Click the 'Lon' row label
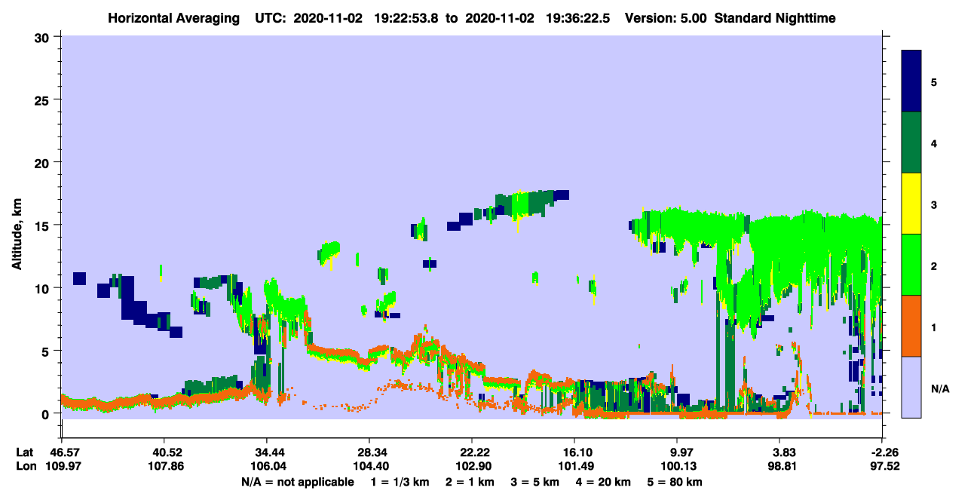 pyautogui.click(x=25, y=466)
